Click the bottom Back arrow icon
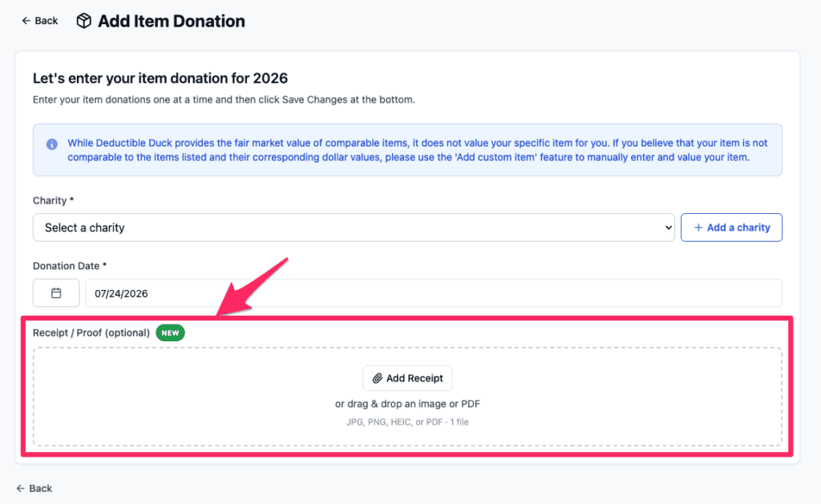Viewport: 821px width, 504px height. click(20, 488)
